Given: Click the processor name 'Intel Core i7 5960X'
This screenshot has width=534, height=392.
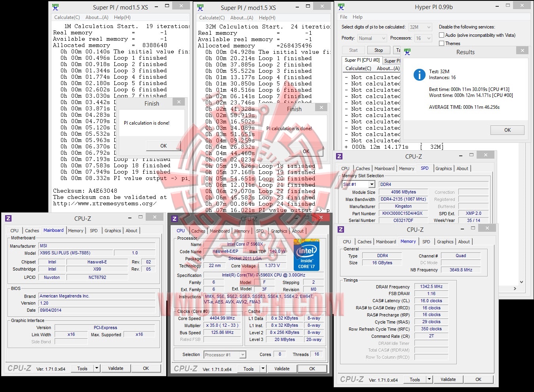Looking at the screenshot, I should coord(245,244).
